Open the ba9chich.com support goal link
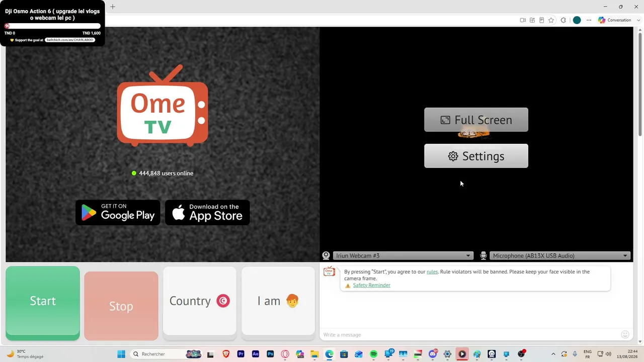Viewport: 644px width, 362px height. coord(69,40)
